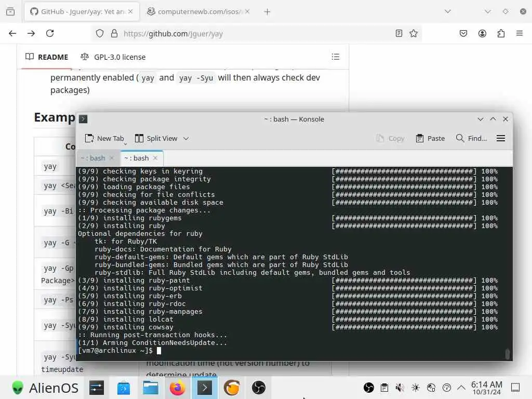This screenshot has height=399, width=532.
Task: Select the README tab
Action: pyautogui.click(x=47, y=57)
